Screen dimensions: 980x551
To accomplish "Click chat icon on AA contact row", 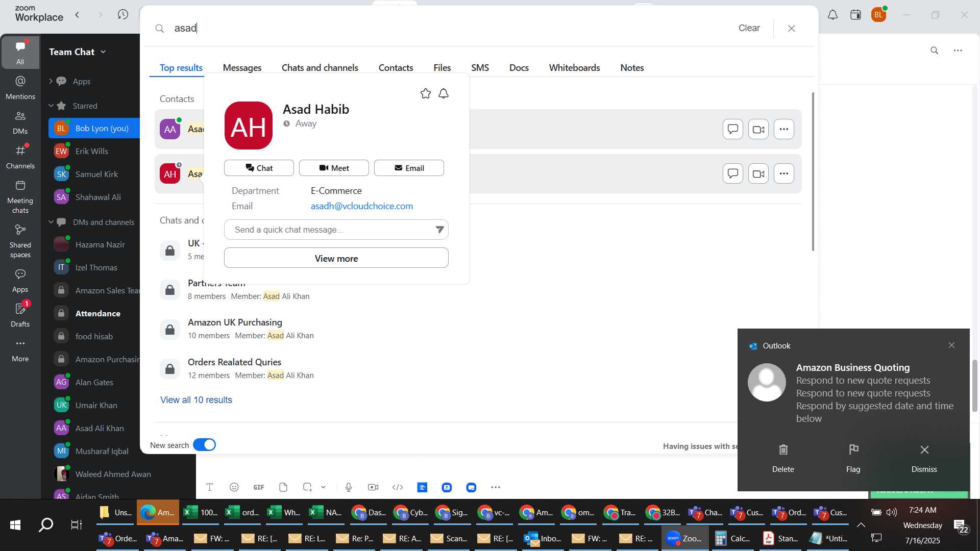I will pyautogui.click(x=733, y=129).
